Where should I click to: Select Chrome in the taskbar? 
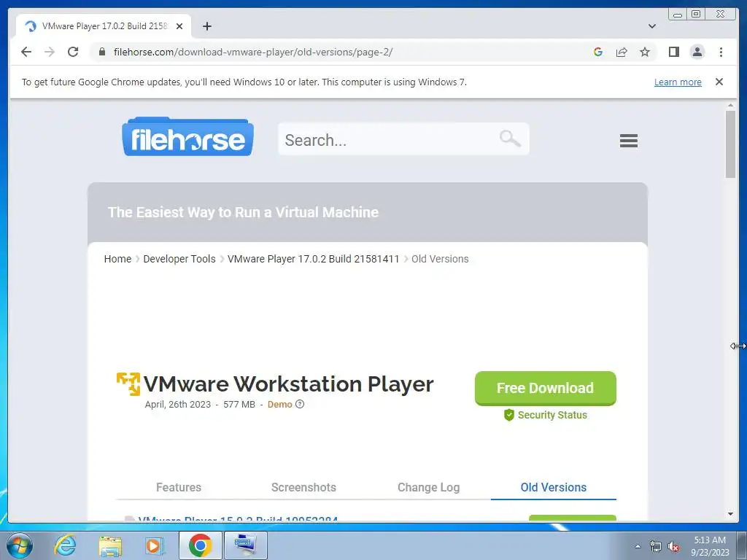[x=200, y=545]
